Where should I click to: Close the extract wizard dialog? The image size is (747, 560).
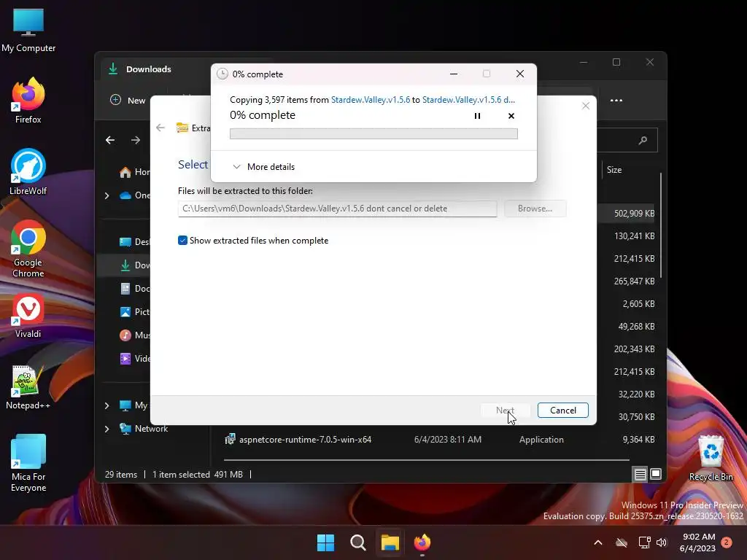[586, 106]
